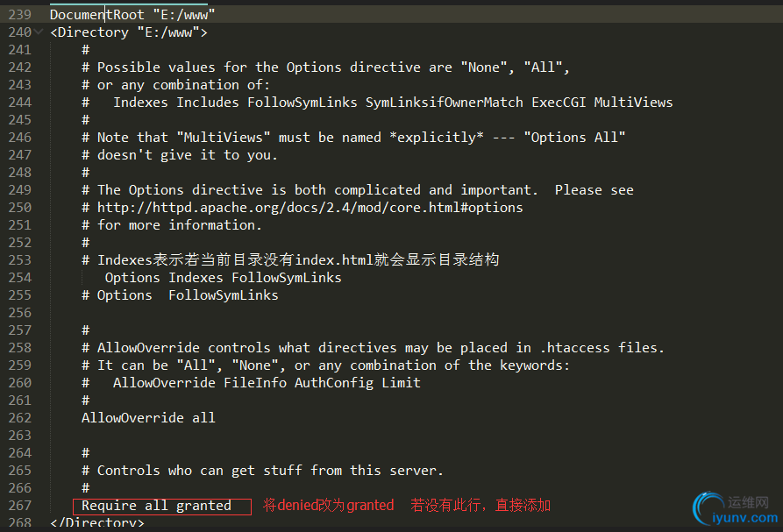Click the opening <Directory "E:/www"> tag

point(129,32)
